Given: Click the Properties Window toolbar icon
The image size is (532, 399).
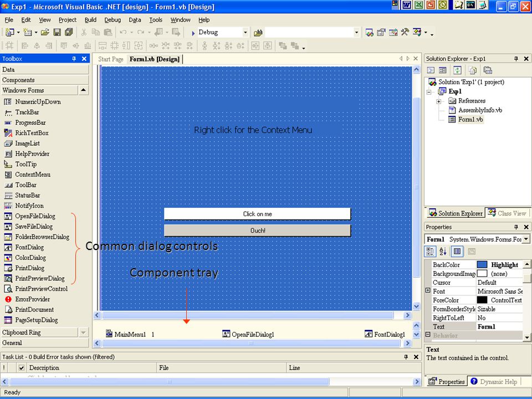Looking at the screenshot, I should pyautogui.click(x=381, y=32).
